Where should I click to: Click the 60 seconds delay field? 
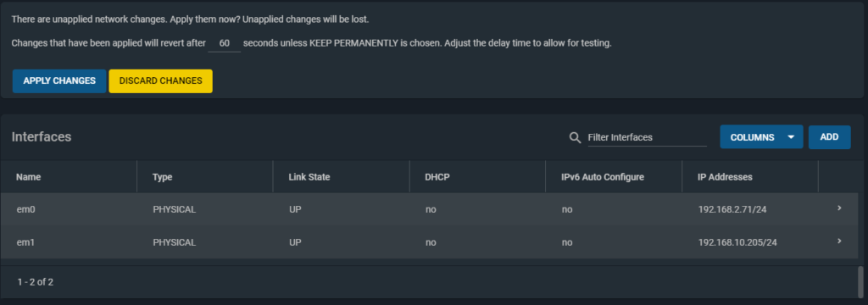coord(224,43)
